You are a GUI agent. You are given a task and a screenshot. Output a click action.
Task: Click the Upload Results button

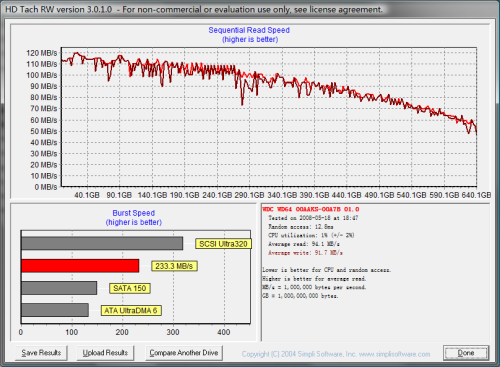pyautogui.click(x=105, y=353)
